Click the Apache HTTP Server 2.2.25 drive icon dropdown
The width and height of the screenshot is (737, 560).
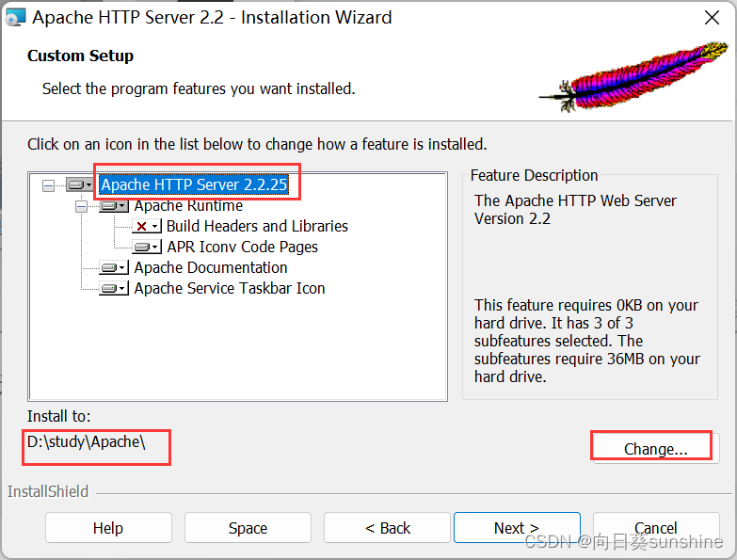click(x=79, y=184)
